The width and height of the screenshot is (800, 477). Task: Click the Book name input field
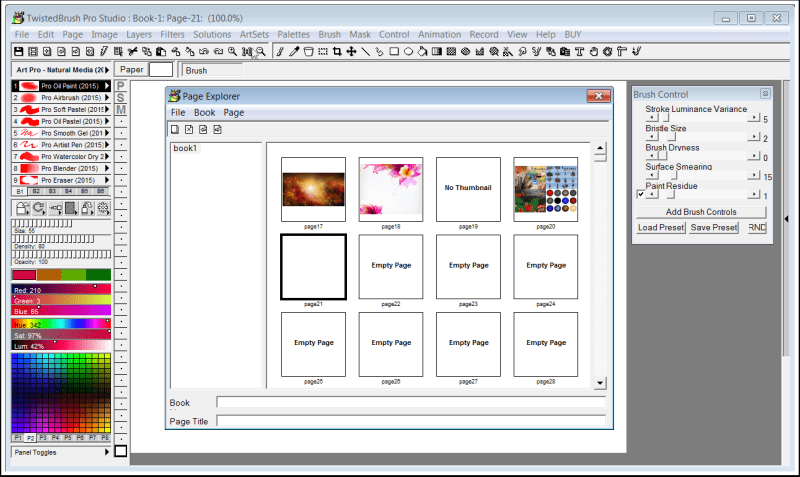411,402
